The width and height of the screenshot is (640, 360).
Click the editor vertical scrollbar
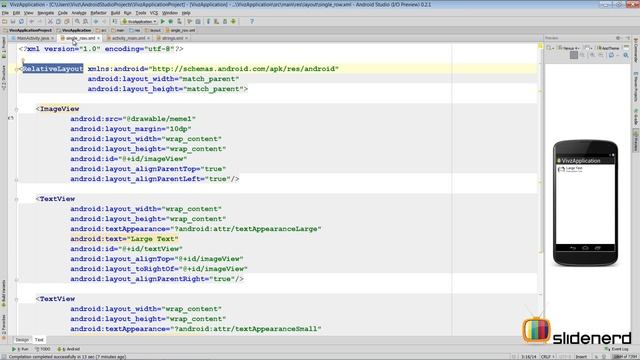coord(540,189)
